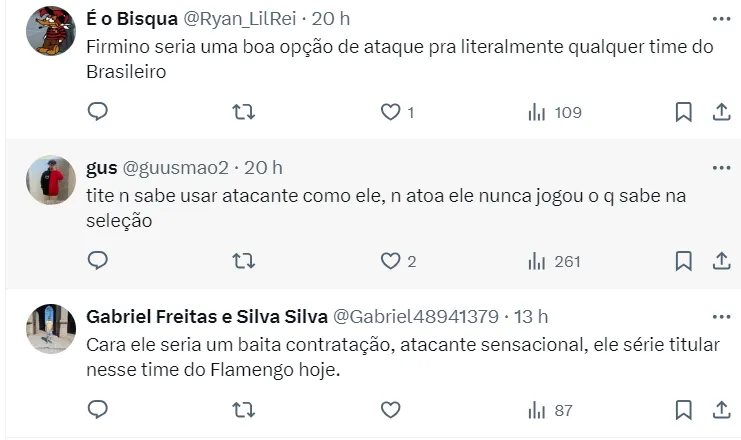View analytics showing 109 views

(x=554, y=112)
